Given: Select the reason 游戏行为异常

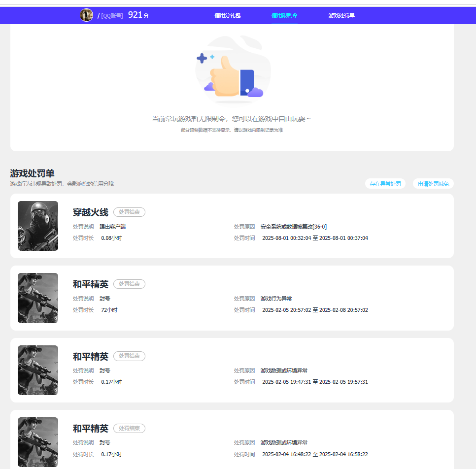Looking at the screenshot, I should (276, 299).
